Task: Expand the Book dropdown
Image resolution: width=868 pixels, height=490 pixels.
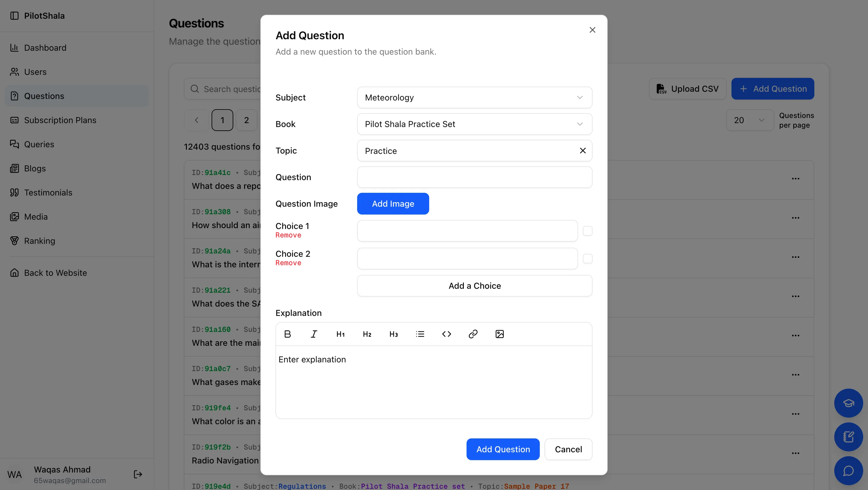Action: click(x=474, y=124)
